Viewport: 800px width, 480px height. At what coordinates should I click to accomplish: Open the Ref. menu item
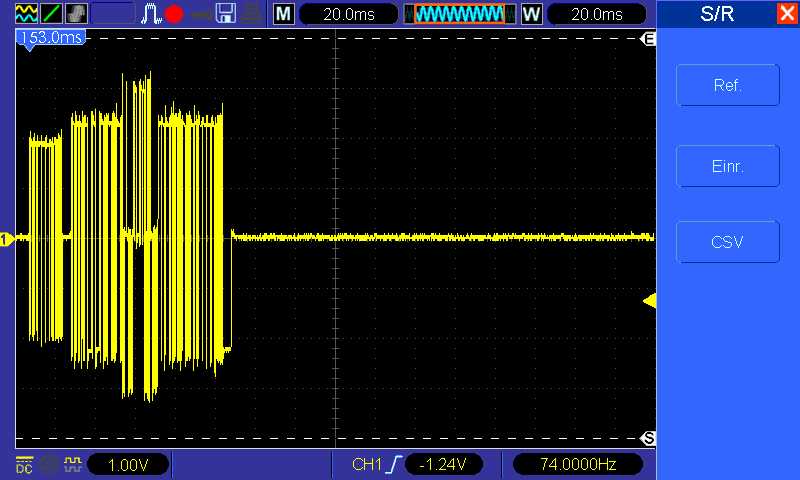728,85
